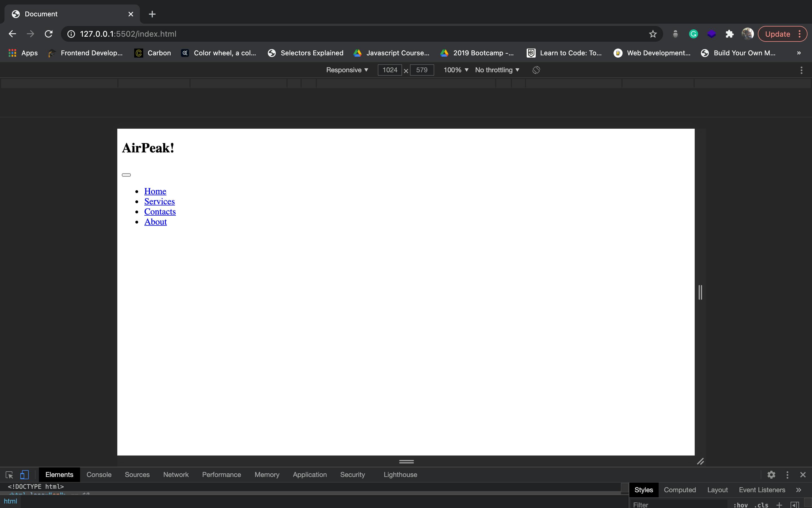
Task: Rotate the device viewport icon
Action: pos(536,70)
